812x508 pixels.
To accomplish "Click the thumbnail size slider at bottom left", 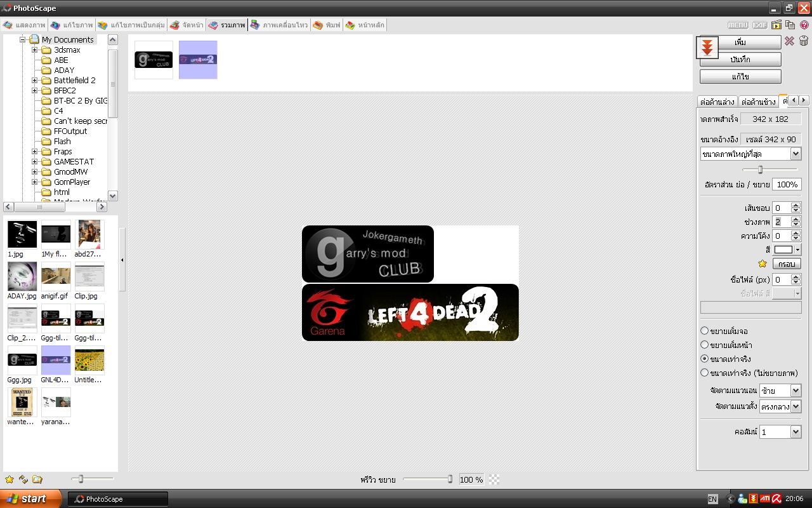I will (x=93, y=479).
